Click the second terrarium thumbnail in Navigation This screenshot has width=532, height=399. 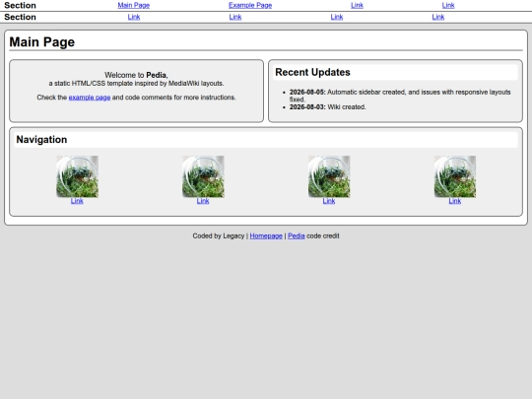[203, 176]
